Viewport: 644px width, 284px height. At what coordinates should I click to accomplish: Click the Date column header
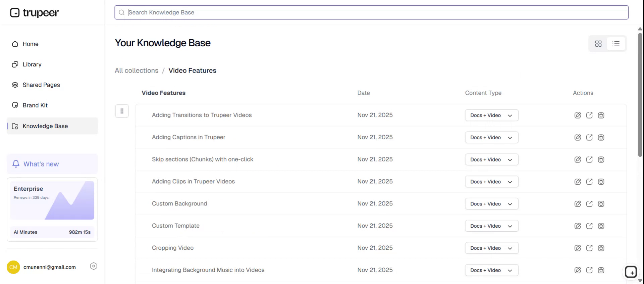pyautogui.click(x=364, y=93)
